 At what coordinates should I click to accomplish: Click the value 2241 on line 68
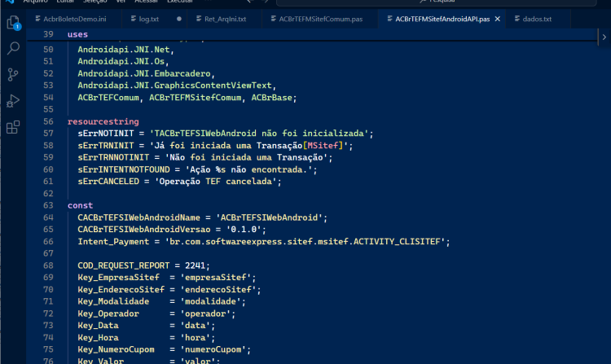click(x=195, y=265)
